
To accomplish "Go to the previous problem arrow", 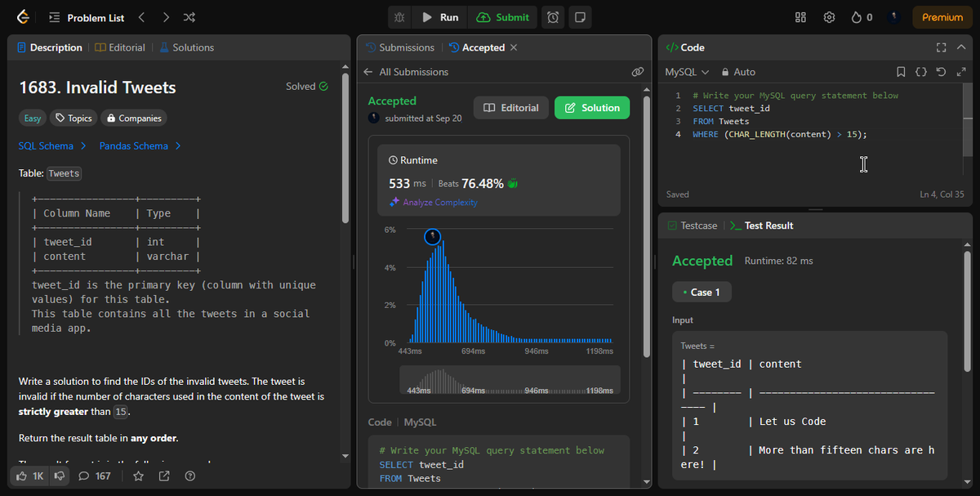I will pyautogui.click(x=141, y=17).
